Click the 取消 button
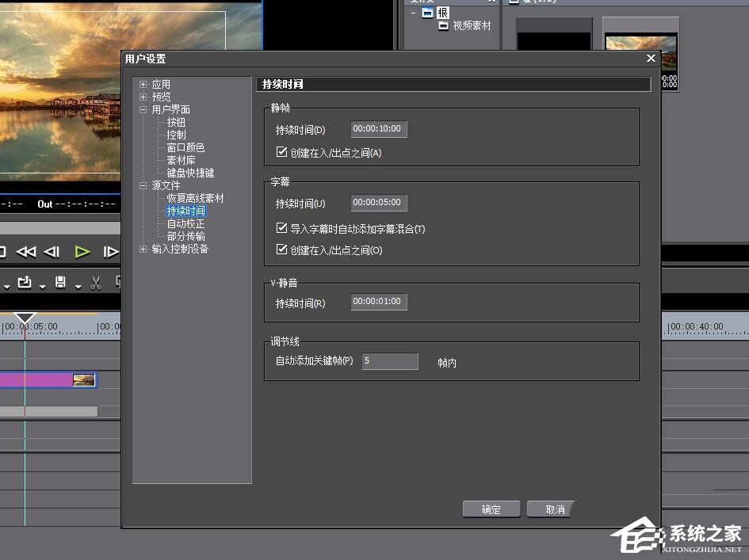Viewport: 749px width, 560px height. tap(550, 509)
